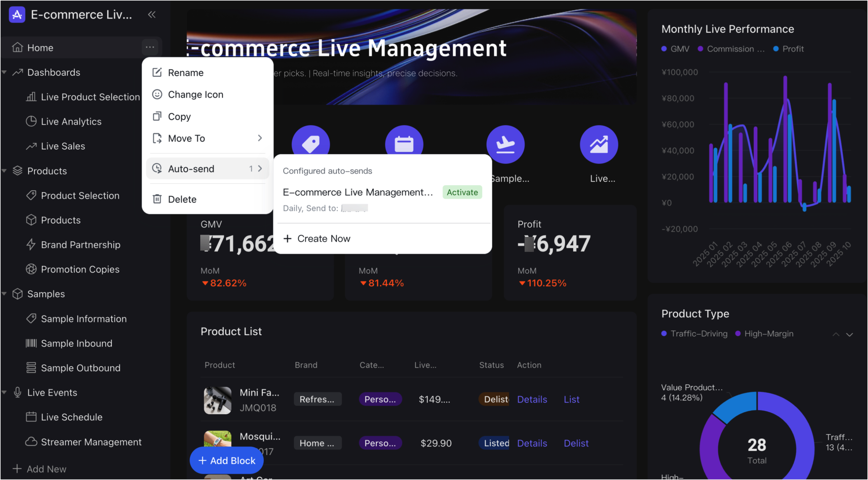Click the Activate tag on auto-send
868x480 pixels.
pyautogui.click(x=462, y=192)
